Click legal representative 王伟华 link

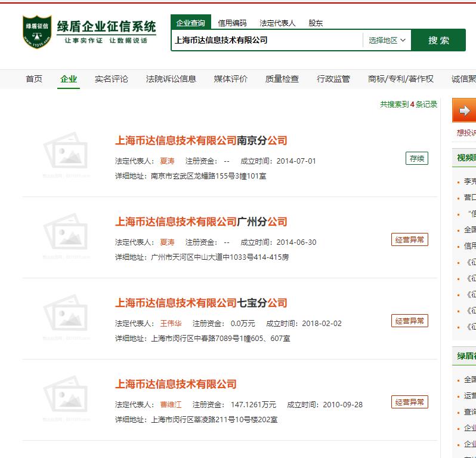point(171,323)
